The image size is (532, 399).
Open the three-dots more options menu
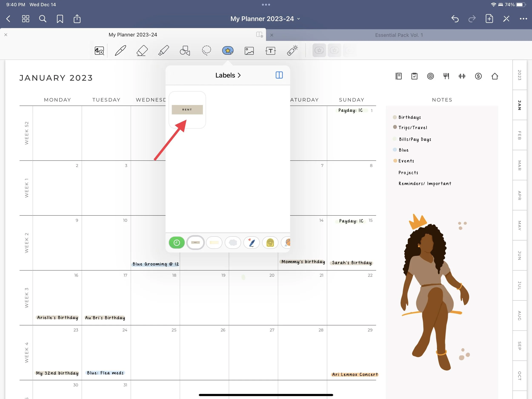tap(523, 19)
